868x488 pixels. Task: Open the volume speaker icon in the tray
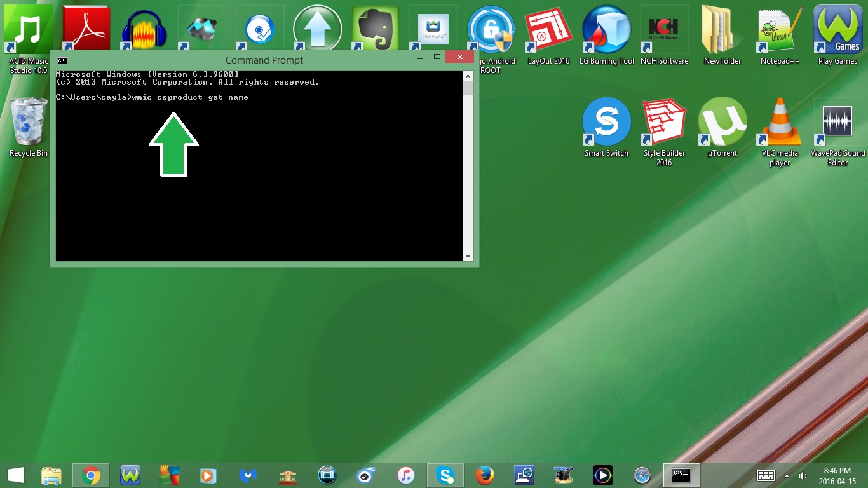tap(803, 475)
